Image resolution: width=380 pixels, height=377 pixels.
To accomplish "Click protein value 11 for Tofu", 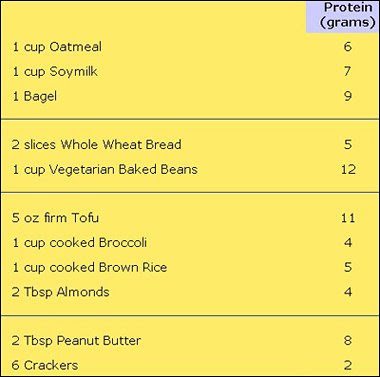I will pos(348,218).
